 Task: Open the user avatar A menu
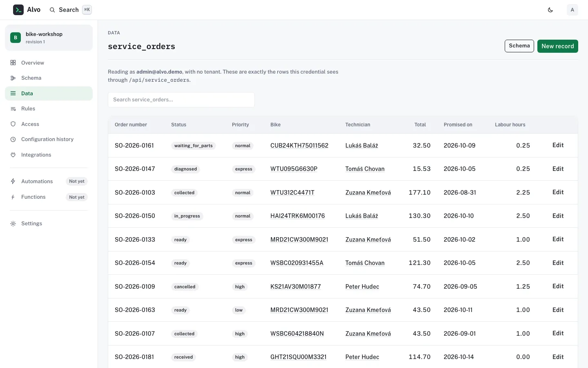[572, 10]
